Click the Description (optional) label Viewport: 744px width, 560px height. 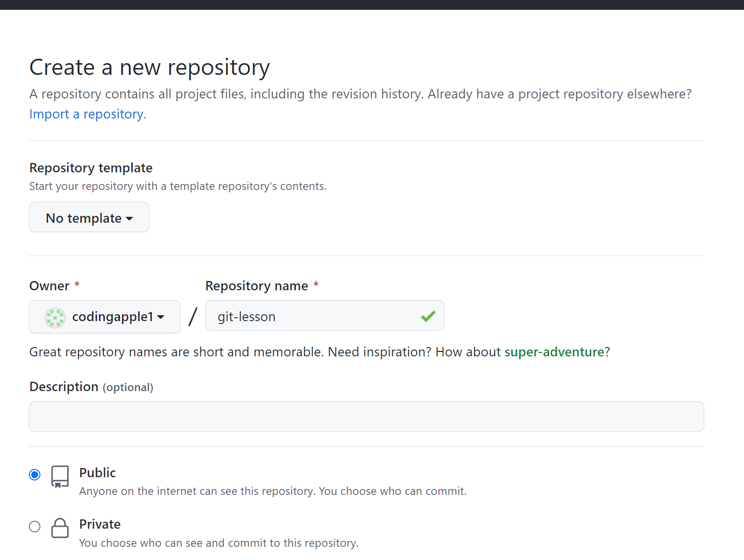tap(91, 387)
